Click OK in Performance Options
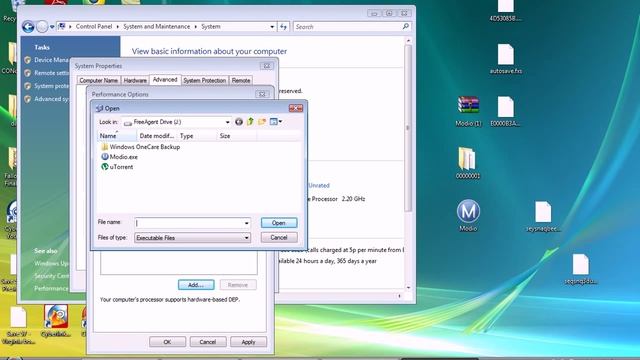This screenshot has height=360, width=640. [x=167, y=342]
